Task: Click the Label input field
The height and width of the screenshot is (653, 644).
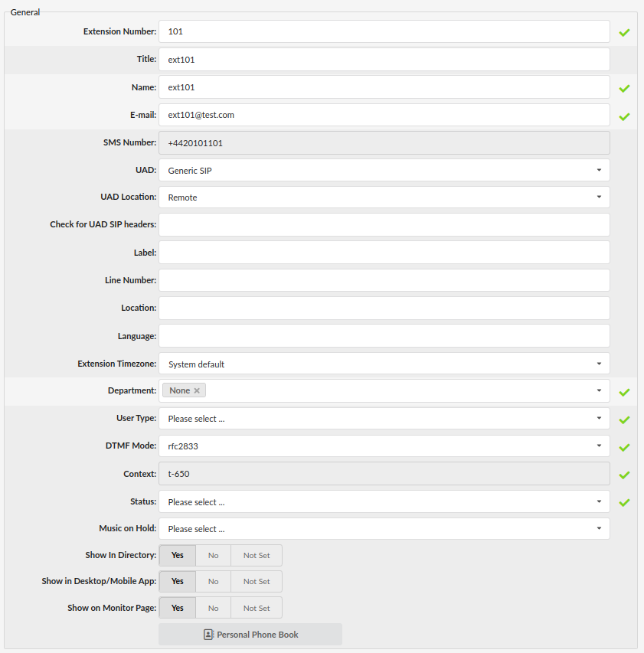Action: point(383,252)
